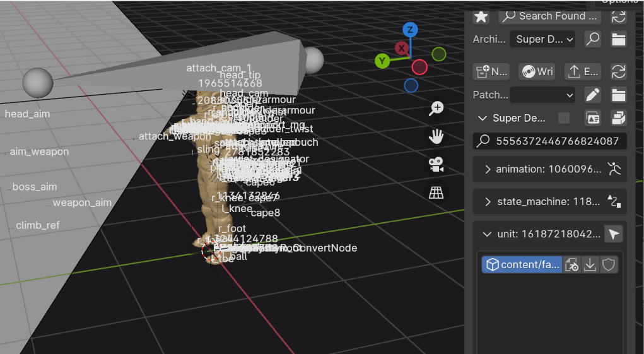Click the stacked boxes icon beside Super De...
This screenshot has height=354, width=644.
click(x=619, y=118)
